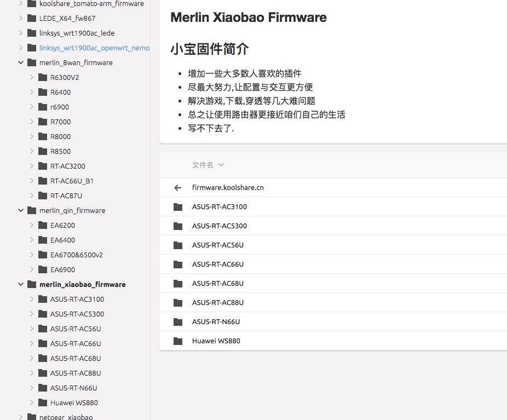Click the linksys_wrt1900ac_lede folder icon
507x420 pixels.
click(32, 33)
